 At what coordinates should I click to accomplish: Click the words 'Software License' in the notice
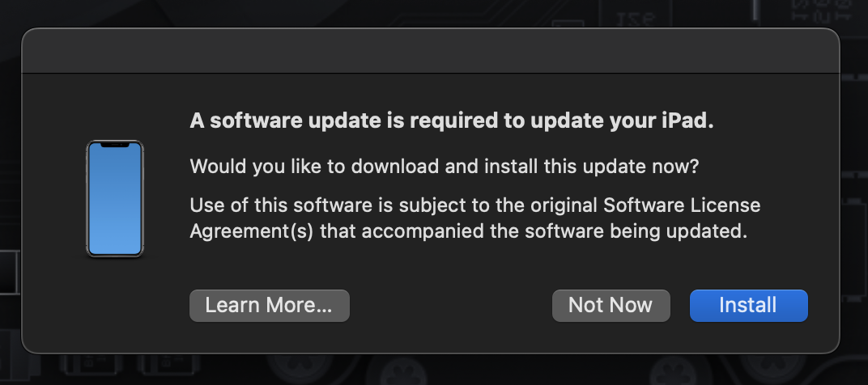coord(682,205)
